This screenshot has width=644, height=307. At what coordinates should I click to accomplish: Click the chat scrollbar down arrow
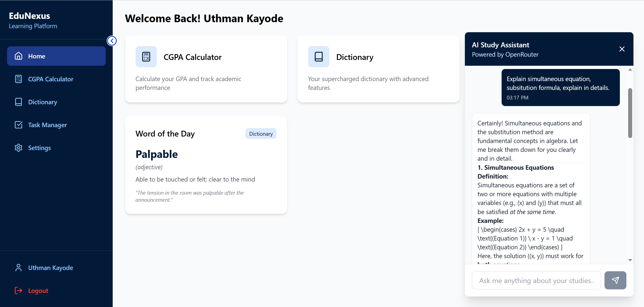coord(630,260)
